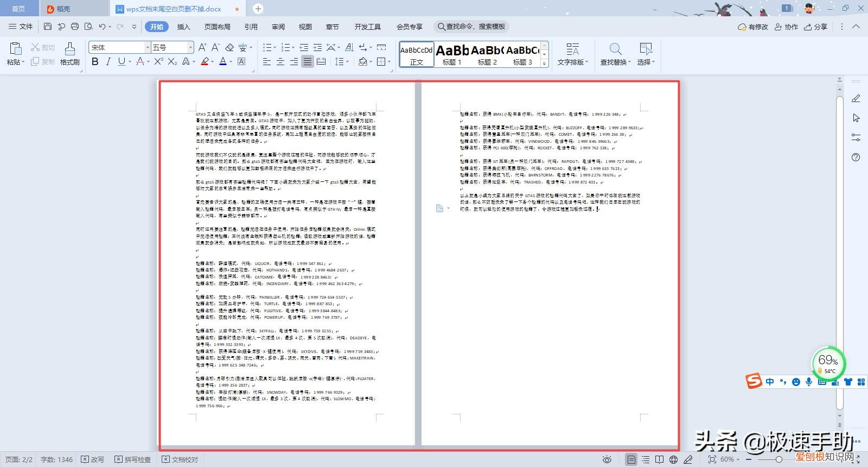The width and height of the screenshot is (868, 467).
Task: Open the 文字排版 text layout menu
Action: point(572,54)
